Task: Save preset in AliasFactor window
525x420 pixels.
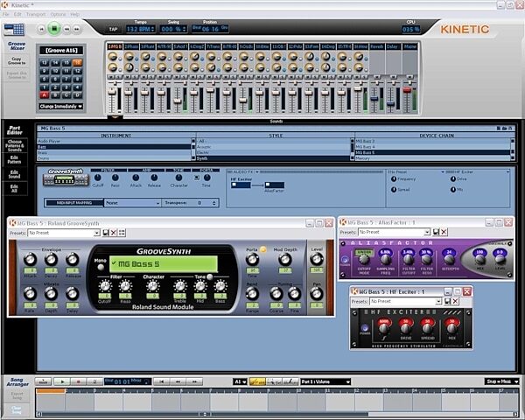Action: tap(436, 232)
